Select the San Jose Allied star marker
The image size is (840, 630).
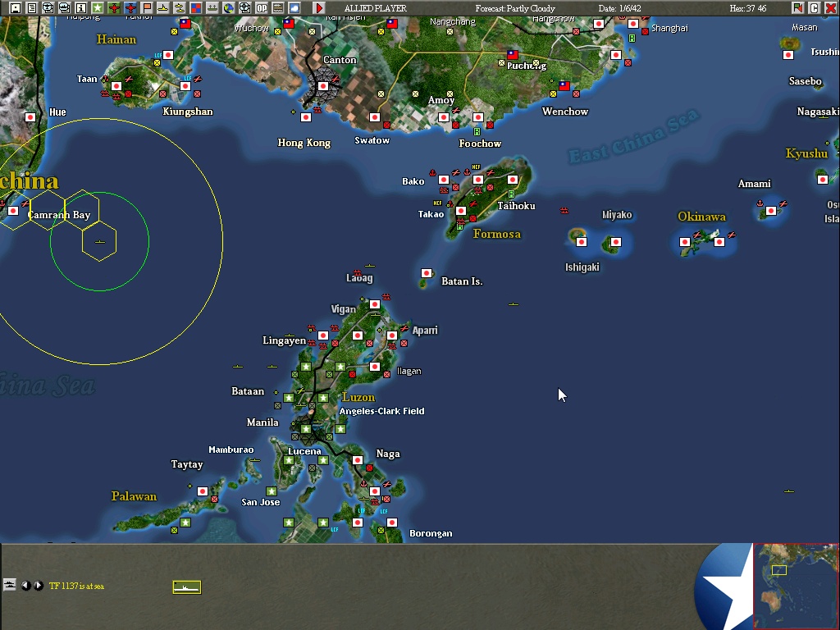pos(272,491)
